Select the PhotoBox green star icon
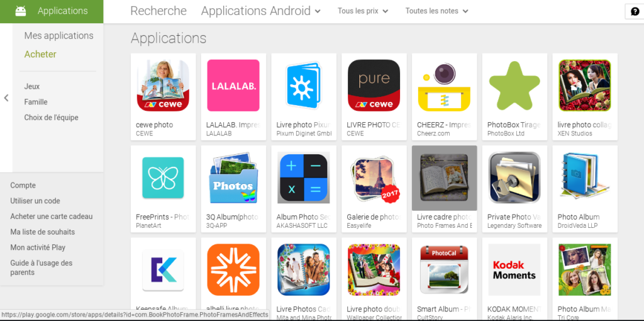 coord(514,86)
